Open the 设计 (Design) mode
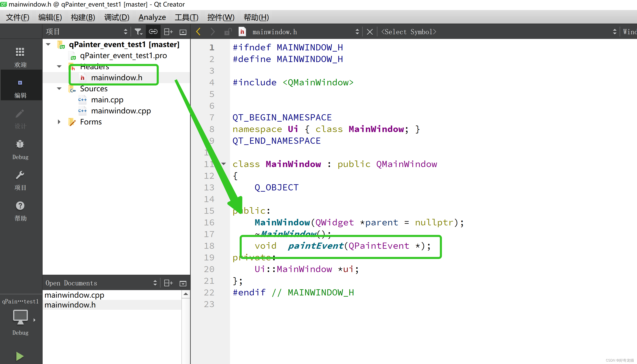637x364 pixels. coord(20,119)
